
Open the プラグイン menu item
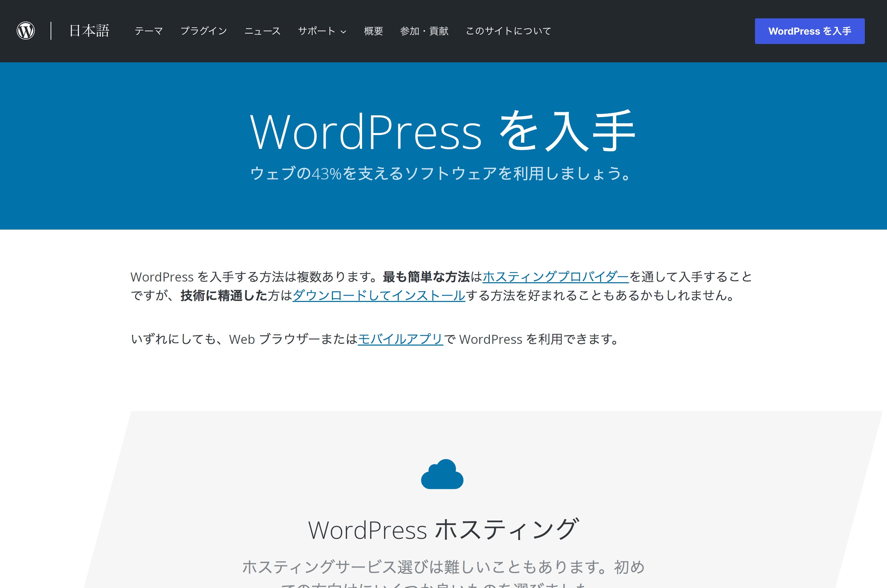(x=204, y=31)
